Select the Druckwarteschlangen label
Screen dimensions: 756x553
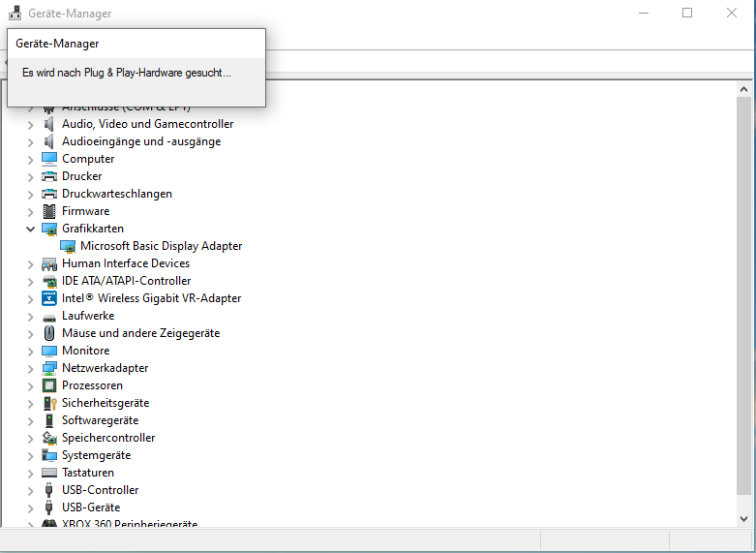pos(117,194)
